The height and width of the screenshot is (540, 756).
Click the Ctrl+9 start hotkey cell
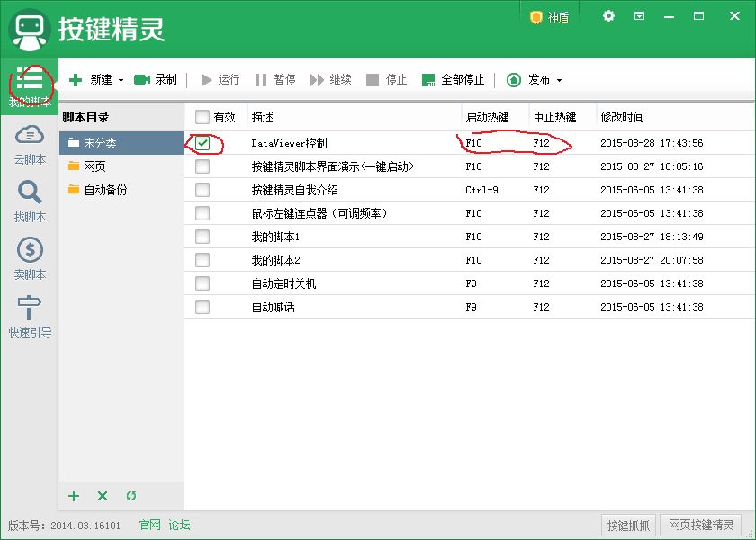pyautogui.click(x=481, y=190)
